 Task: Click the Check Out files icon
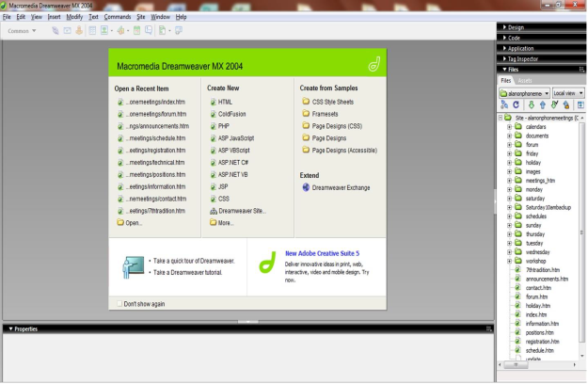(x=554, y=105)
